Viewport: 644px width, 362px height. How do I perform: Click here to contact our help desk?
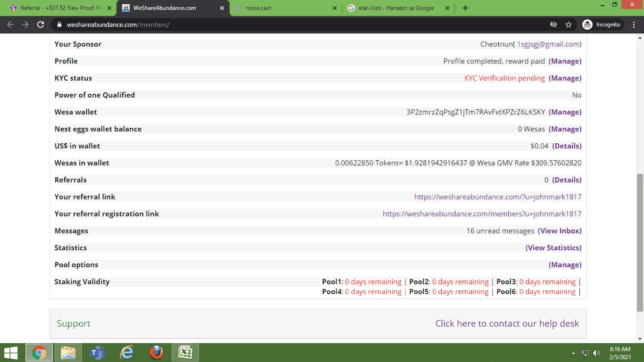pyautogui.click(x=507, y=323)
